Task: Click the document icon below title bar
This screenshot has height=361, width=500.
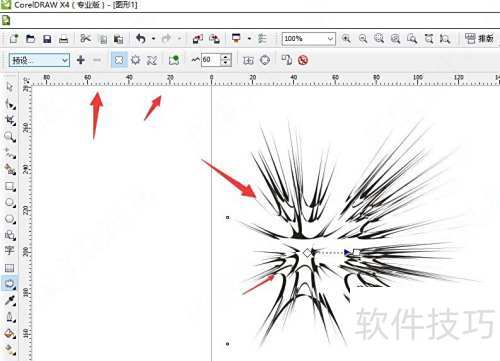Action: click(x=6, y=21)
